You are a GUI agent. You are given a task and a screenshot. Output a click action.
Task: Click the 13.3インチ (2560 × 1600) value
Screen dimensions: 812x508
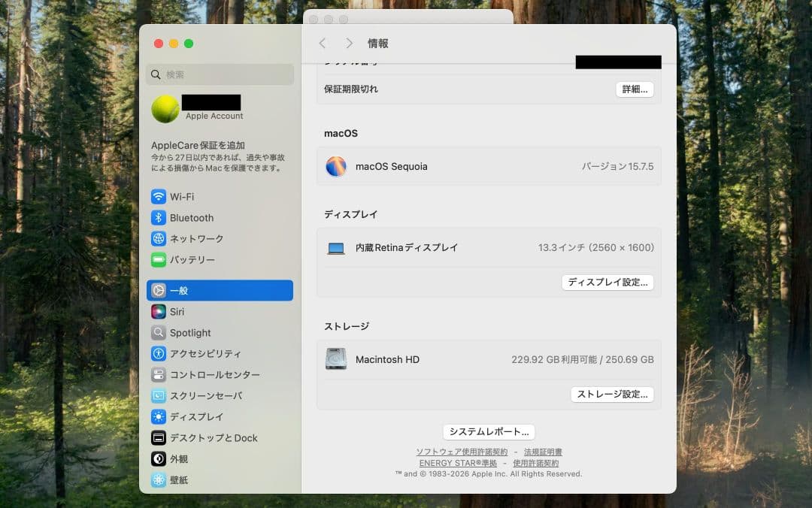(595, 247)
